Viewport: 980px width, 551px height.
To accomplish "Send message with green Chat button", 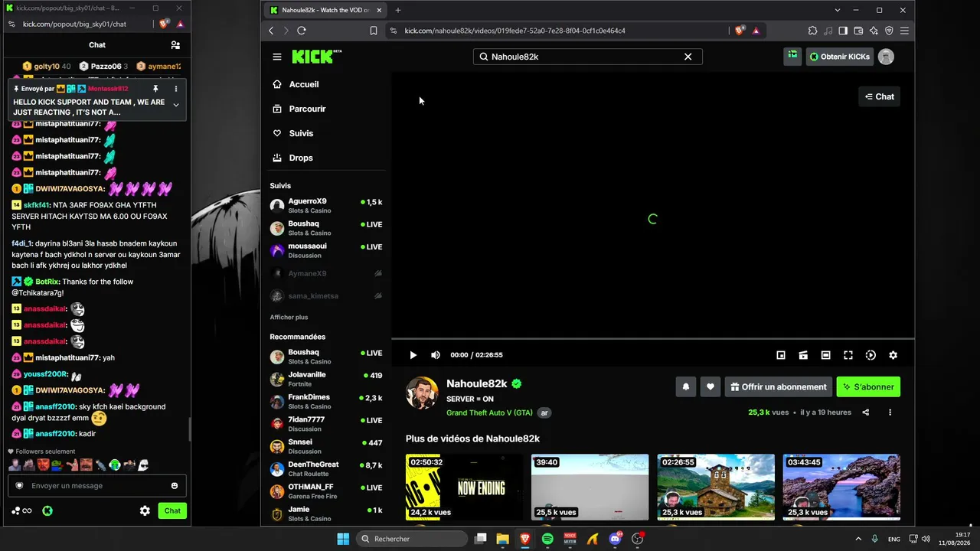I will pos(172,511).
